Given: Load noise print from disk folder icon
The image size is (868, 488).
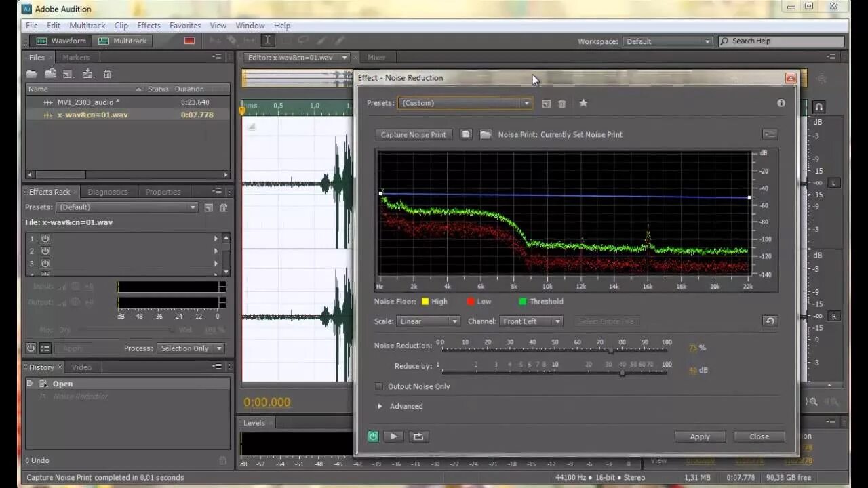Looking at the screenshot, I should [x=486, y=134].
